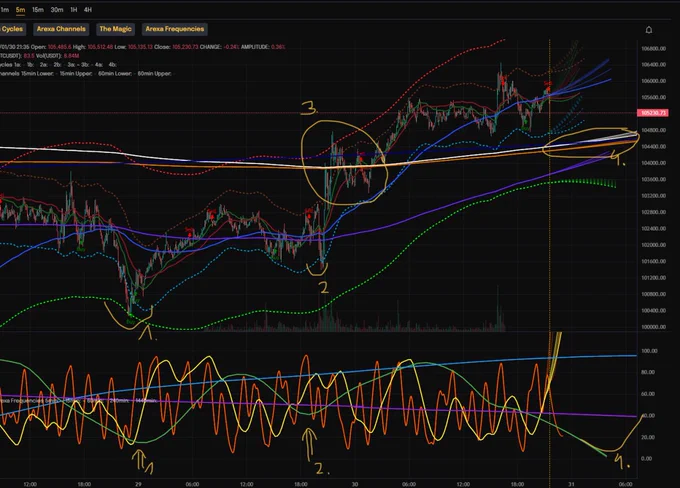Click the date label 29 on time axis
The width and height of the screenshot is (680, 488).
pos(138,484)
